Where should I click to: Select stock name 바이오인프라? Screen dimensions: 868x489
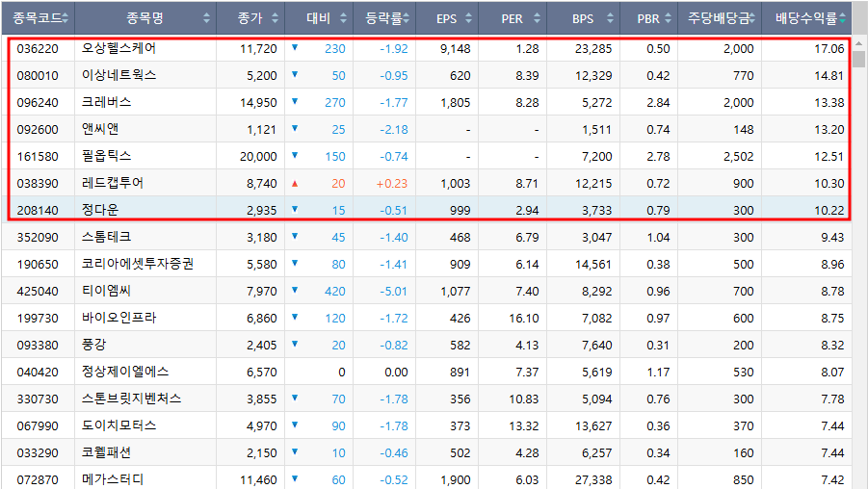[x=119, y=318]
